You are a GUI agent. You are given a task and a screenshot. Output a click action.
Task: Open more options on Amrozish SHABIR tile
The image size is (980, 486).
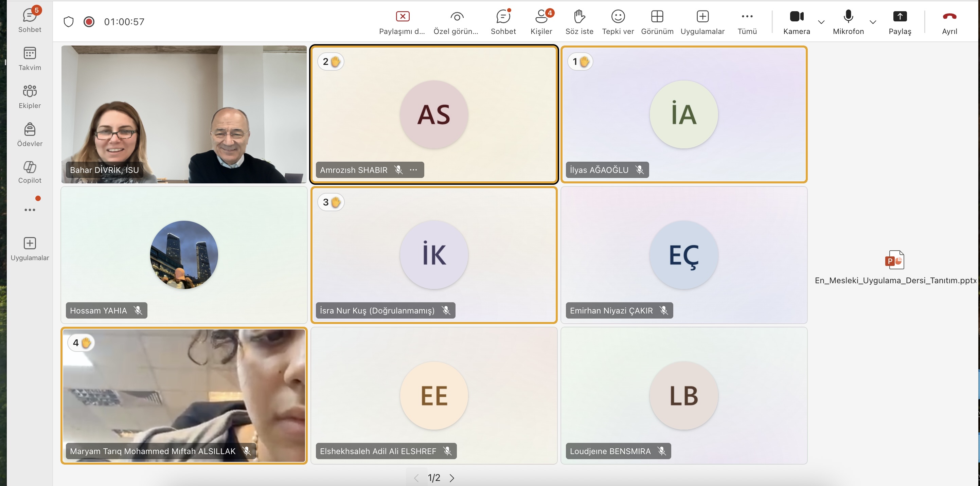(x=413, y=170)
